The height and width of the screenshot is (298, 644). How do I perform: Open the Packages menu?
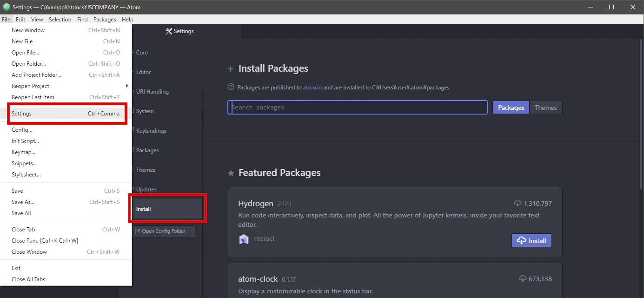tap(105, 20)
